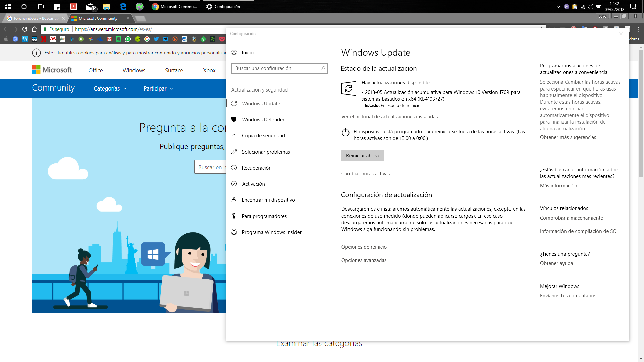Open Office menu on the Microsoft site
644x362 pixels.
pyautogui.click(x=96, y=70)
